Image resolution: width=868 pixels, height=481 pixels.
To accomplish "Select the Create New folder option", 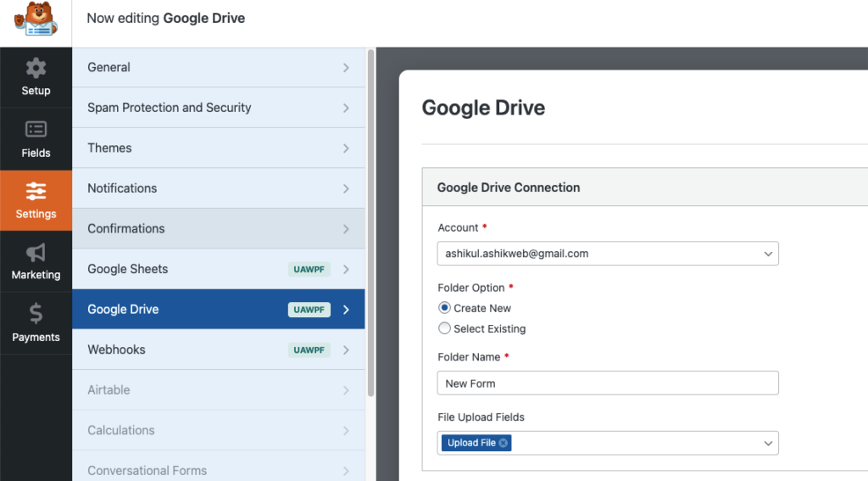I will point(444,308).
